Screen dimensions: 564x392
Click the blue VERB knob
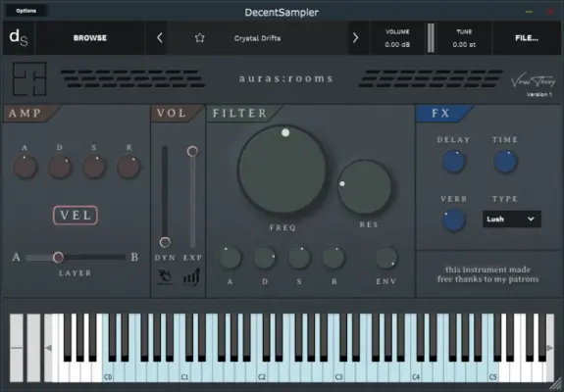click(453, 220)
